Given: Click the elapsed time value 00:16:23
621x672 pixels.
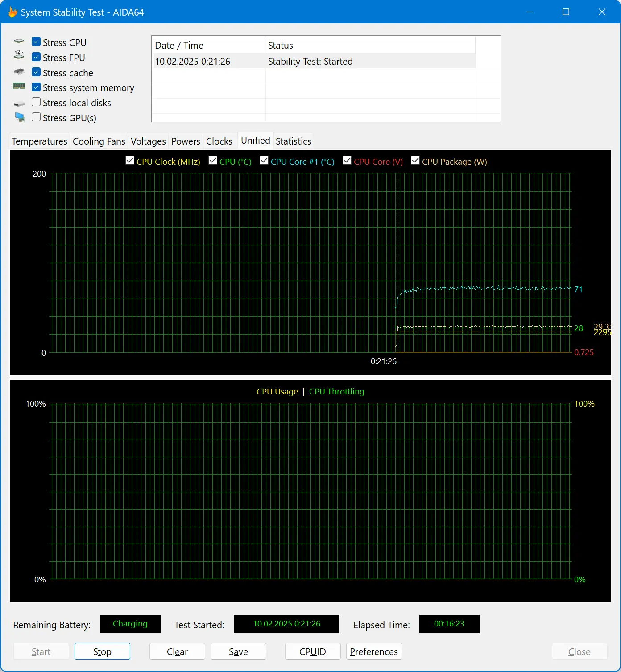Looking at the screenshot, I should tap(449, 624).
